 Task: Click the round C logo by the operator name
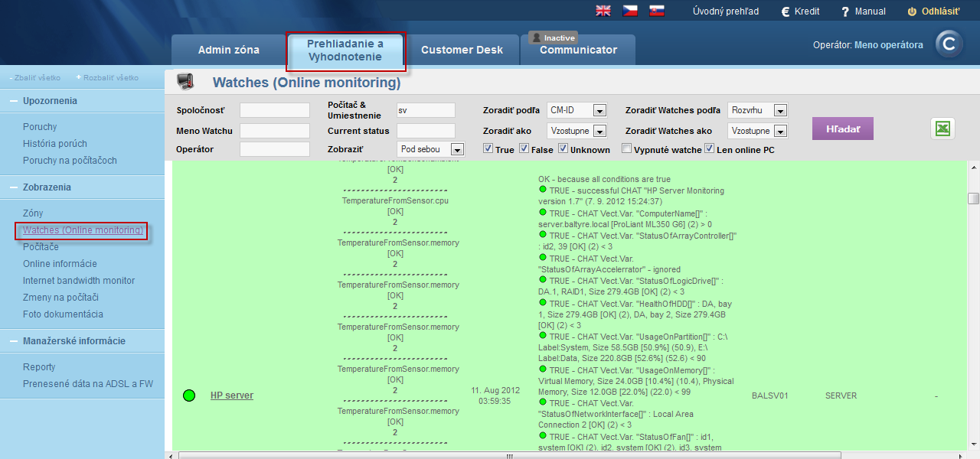(x=949, y=44)
